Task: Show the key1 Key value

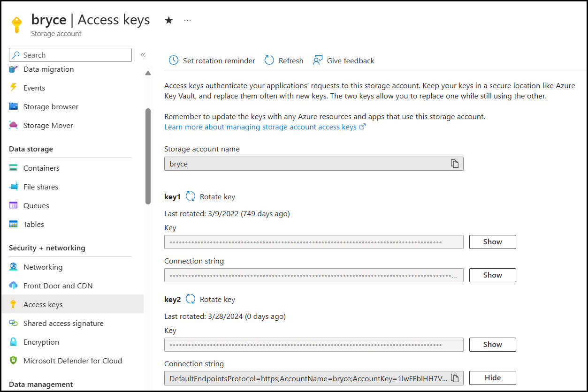Action: click(x=492, y=242)
